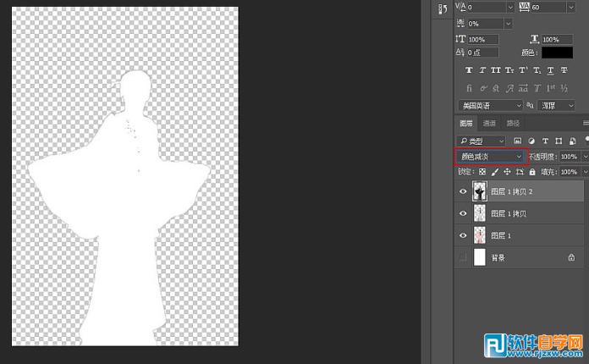Open the anti-aliasing dropdown 浑厚
The width and height of the screenshot is (589, 364).
556,106
